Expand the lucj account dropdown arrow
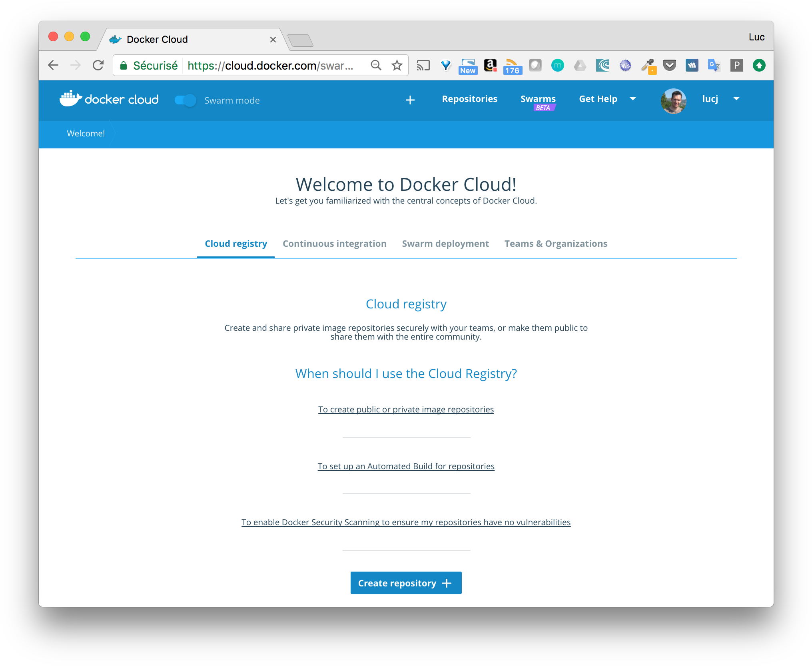Image resolution: width=812 pixels, height=666 pixels. [736, 99]
